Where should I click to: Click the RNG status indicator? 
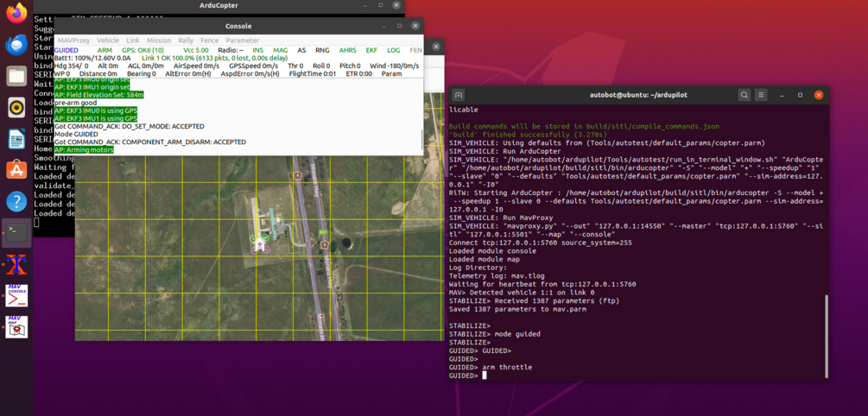pos(322,50)
